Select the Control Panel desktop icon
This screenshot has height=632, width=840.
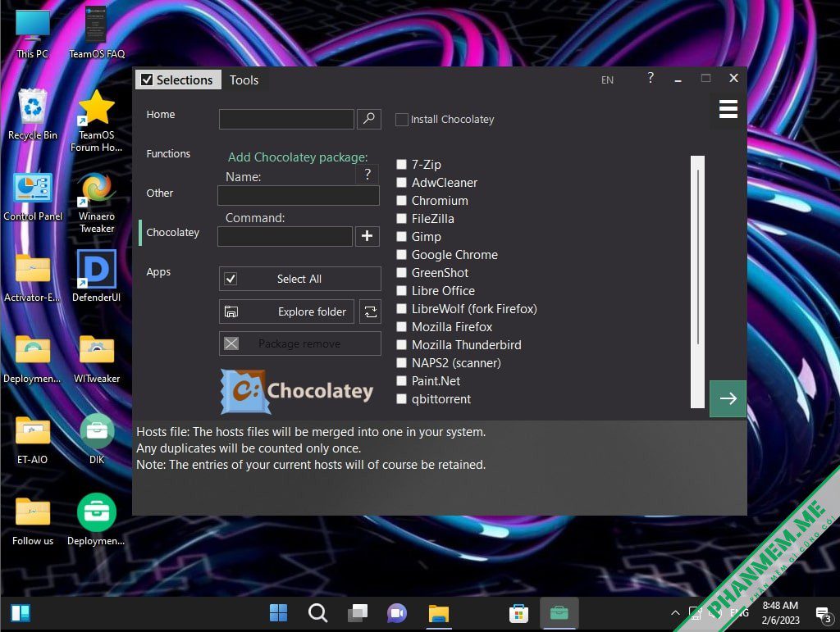[33, 197]
